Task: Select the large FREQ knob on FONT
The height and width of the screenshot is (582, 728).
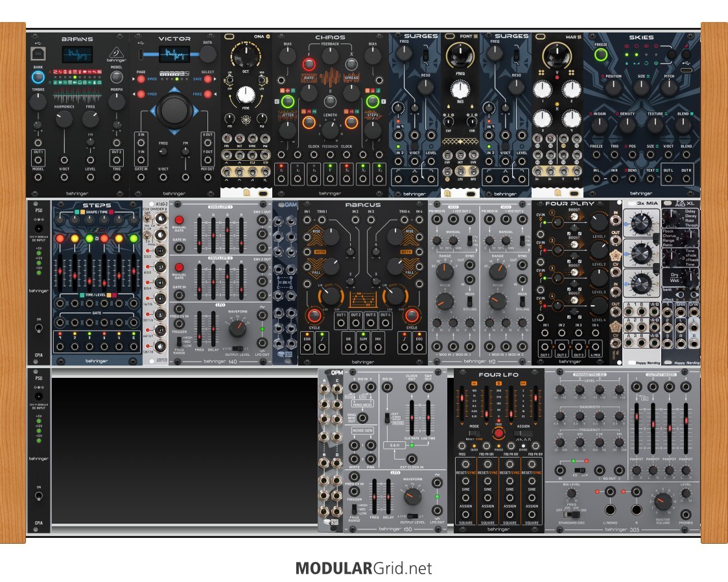Action: [x=460, y=55]
